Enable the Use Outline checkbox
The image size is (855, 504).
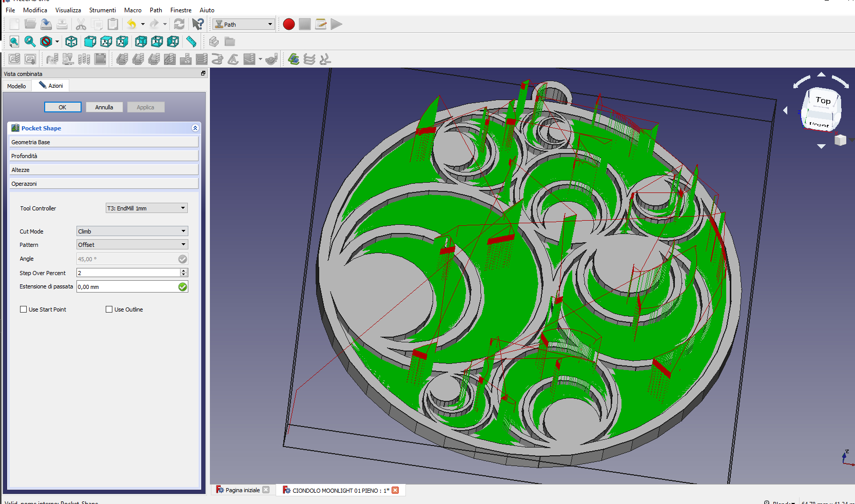click(x=109, y=309)
